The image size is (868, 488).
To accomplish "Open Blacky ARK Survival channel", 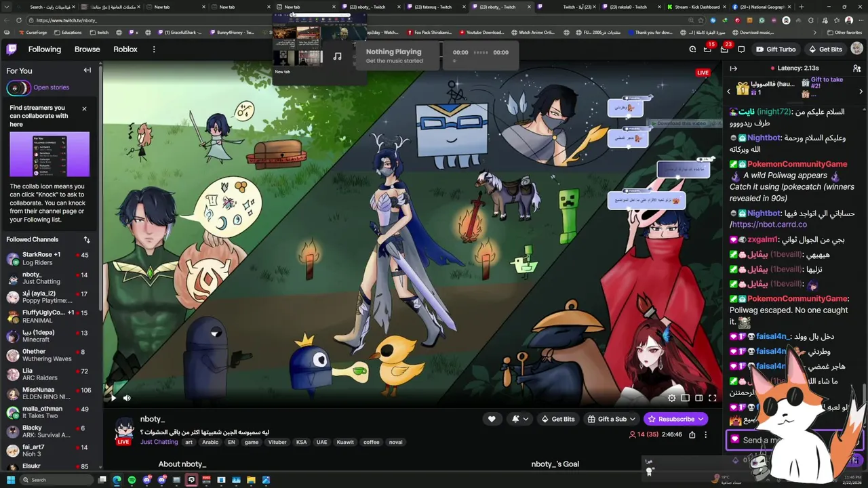I will point(51,431).
